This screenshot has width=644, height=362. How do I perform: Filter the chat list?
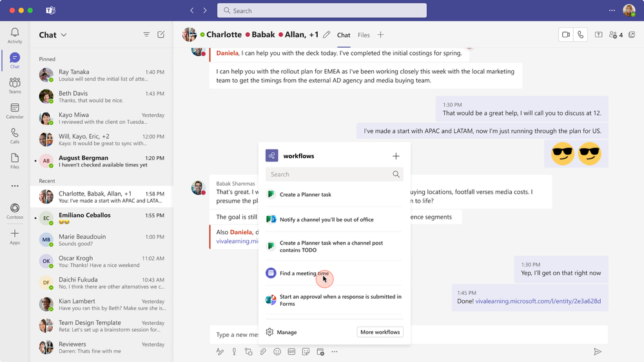(x=146, y=34)
